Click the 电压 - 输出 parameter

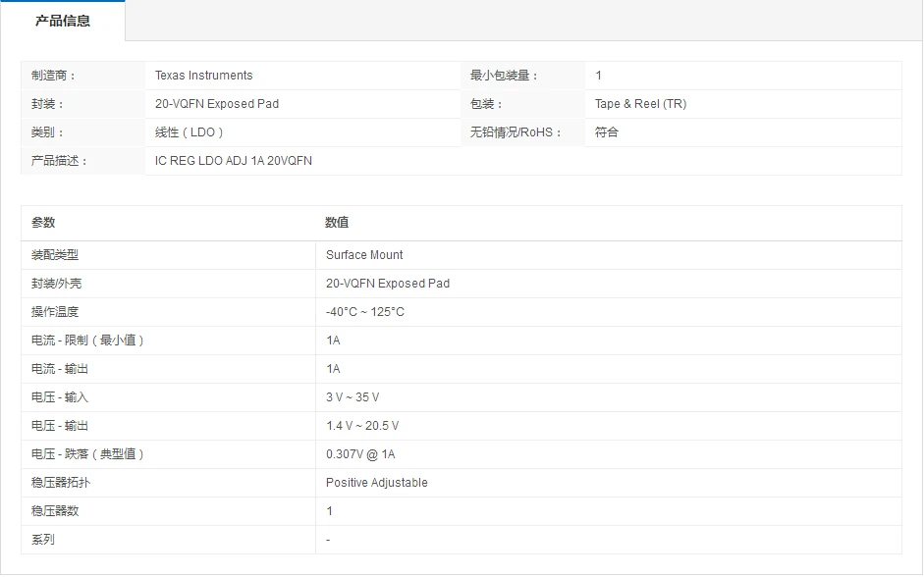click(x=60, y=426)
